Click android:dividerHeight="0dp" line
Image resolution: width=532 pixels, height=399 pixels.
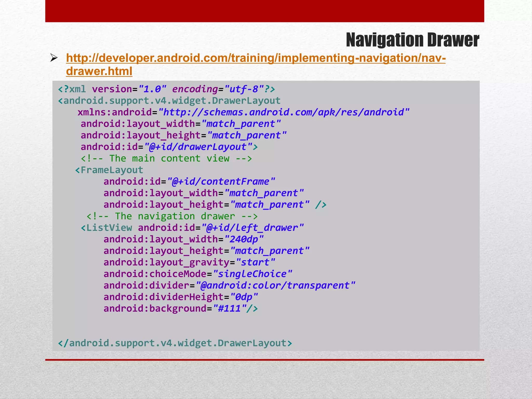(181, 297)
